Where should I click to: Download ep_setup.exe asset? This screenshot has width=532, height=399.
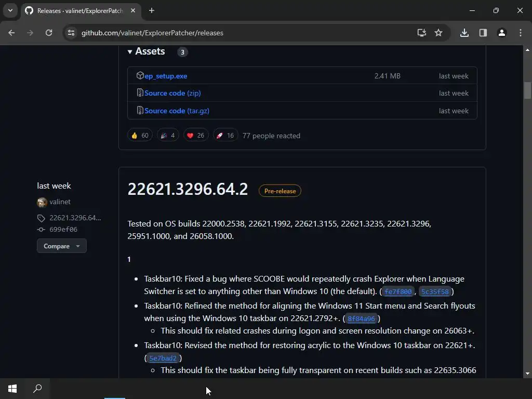pyautogui.click(x=166, y=76)
